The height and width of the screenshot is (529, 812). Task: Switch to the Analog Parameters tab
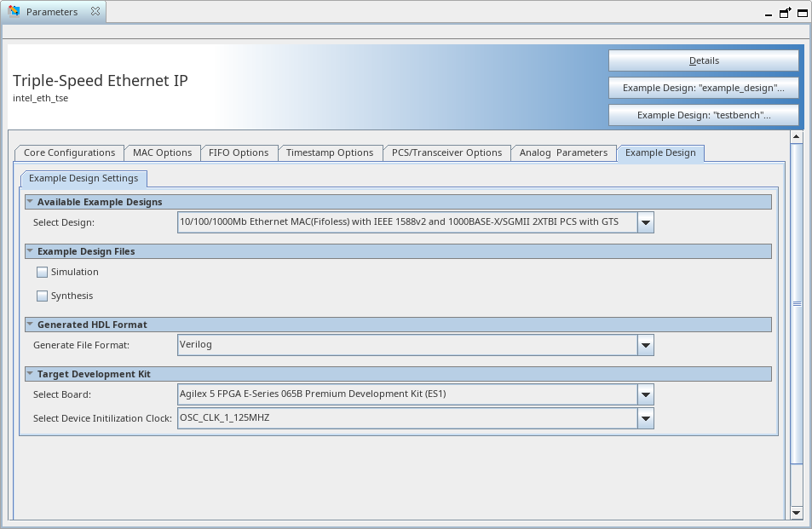tap(563, 152)
